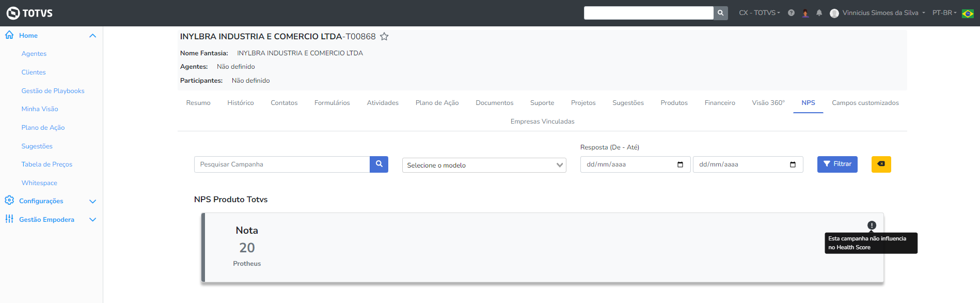Open Clientes in the sidebar

(34, 72)
